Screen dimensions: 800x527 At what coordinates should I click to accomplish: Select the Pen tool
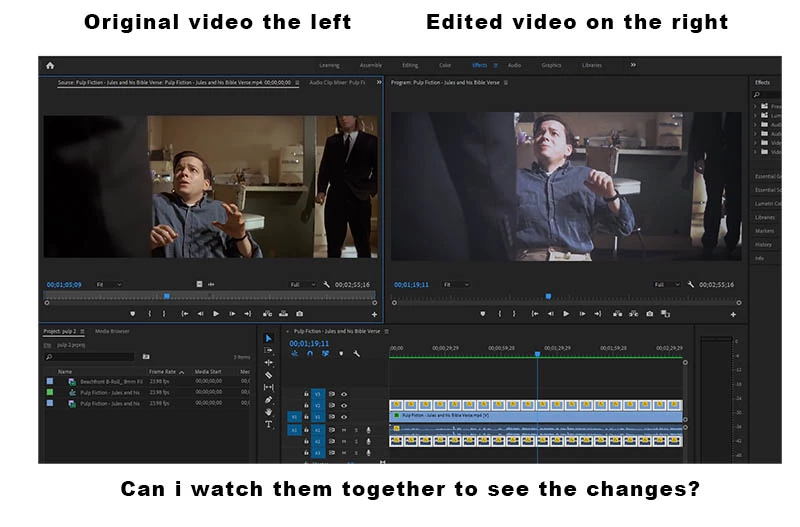[x=269, y=400]
